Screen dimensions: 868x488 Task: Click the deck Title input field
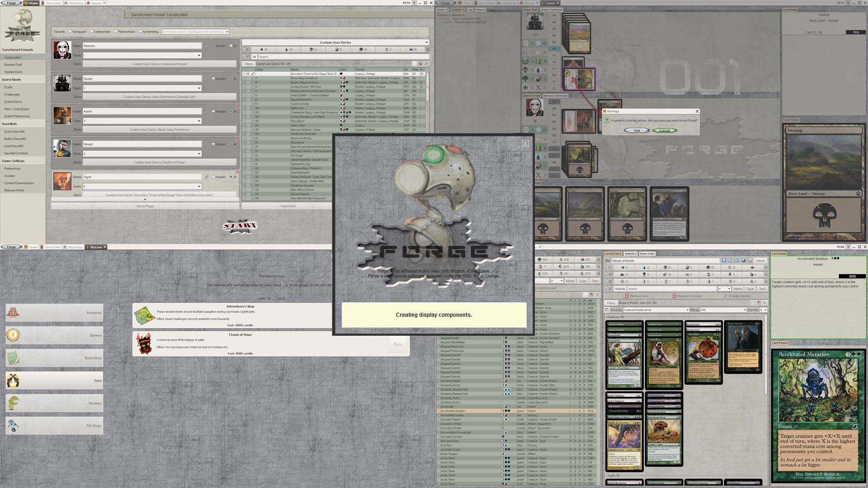(665, 261)
